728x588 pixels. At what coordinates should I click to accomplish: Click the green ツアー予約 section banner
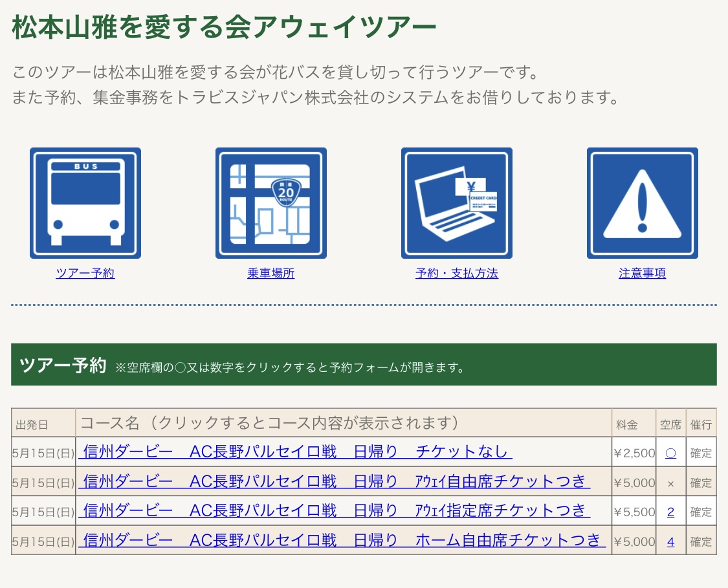364,365
